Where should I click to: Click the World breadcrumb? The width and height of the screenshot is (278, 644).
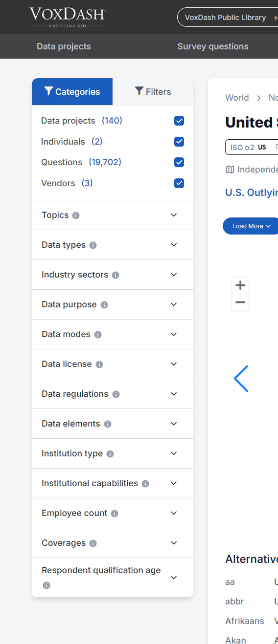(x=237, y=98)
